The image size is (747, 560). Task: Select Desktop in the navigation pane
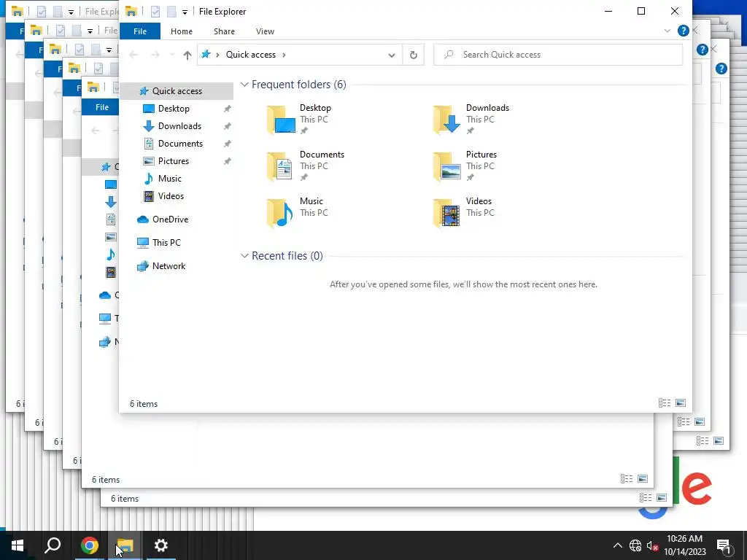coord(174,109)
